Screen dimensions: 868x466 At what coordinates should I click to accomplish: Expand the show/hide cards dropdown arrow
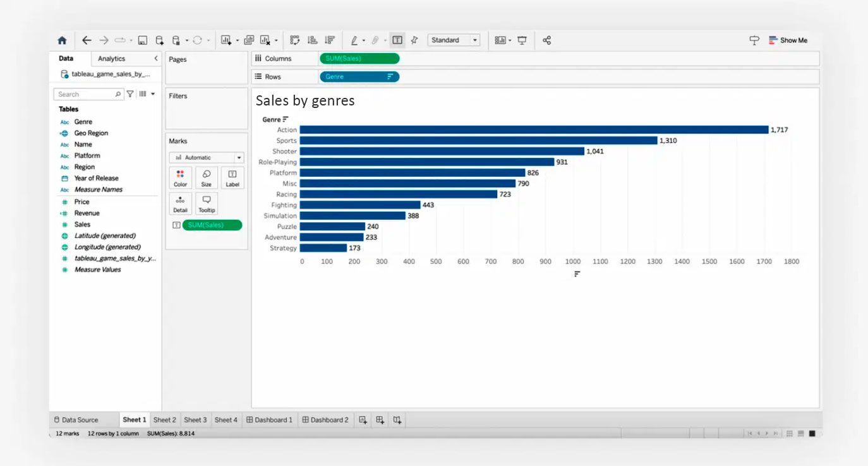click(510, 41)
